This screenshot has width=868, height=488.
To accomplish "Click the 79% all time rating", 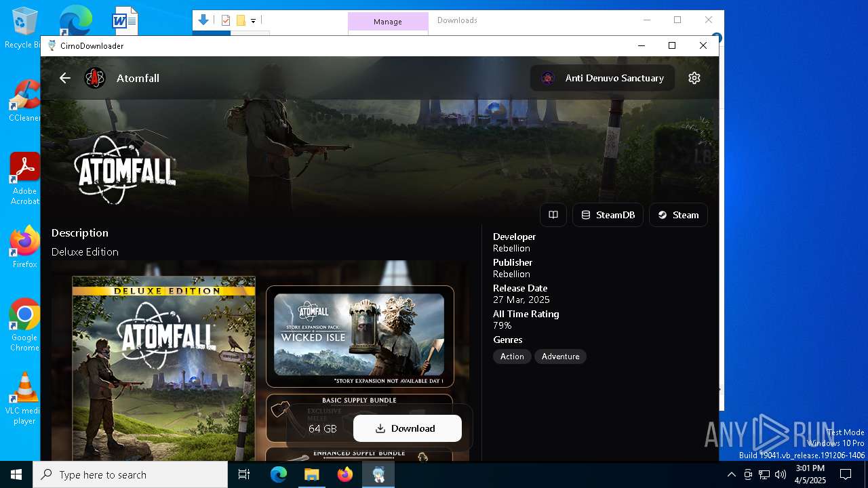I will 502,325.
